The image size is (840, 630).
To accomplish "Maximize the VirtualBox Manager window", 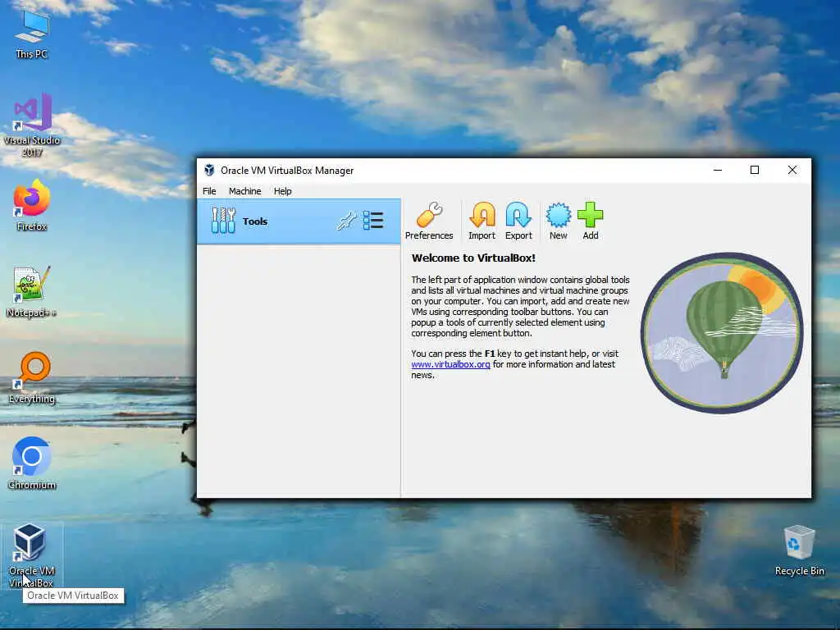I will [x=755, y=170].
